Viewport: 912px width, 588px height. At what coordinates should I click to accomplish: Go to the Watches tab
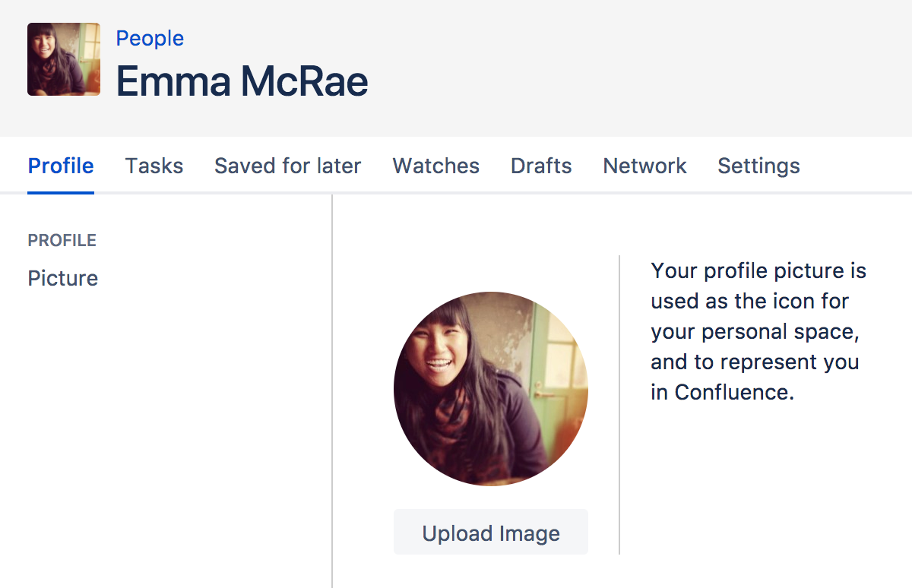tap(436, 166)
